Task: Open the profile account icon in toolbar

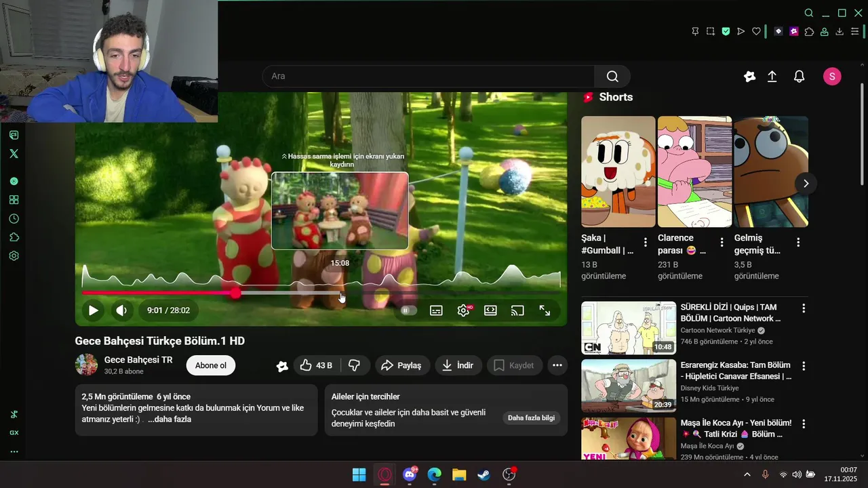Action: tap(825, 31)
